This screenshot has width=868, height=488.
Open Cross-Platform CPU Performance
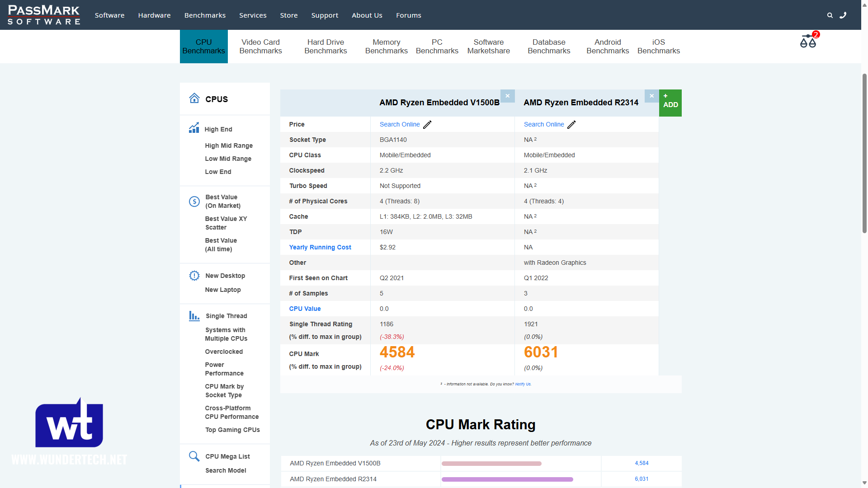pos(232,412)
